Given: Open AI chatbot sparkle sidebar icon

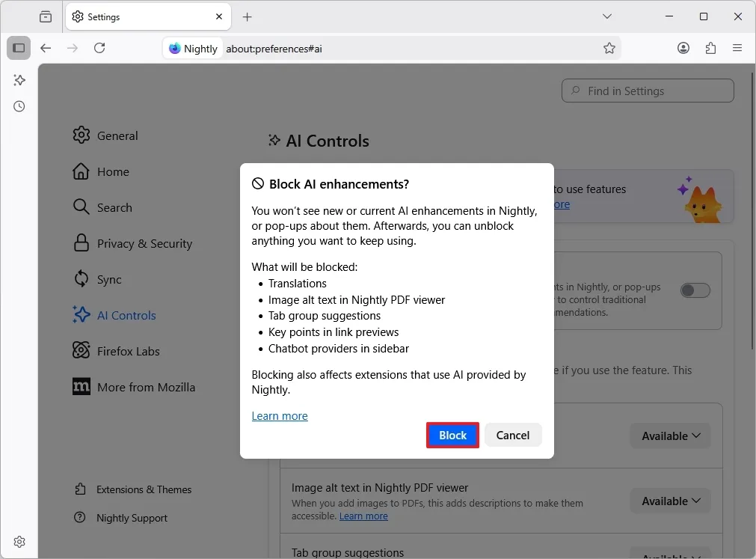Looking at the screenshot, I should point(19,80).
